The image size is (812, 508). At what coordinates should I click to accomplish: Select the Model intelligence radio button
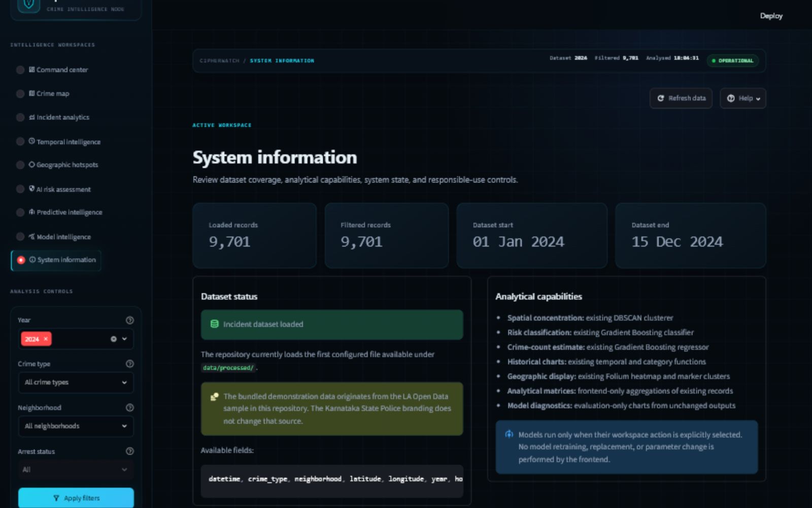point(20,237)
